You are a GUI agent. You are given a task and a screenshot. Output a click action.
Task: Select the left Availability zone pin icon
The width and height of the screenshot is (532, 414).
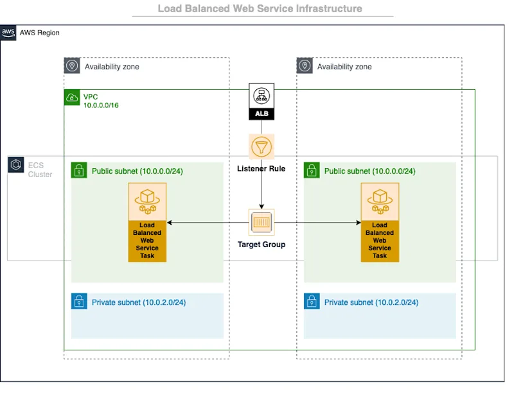pos(71,65)
